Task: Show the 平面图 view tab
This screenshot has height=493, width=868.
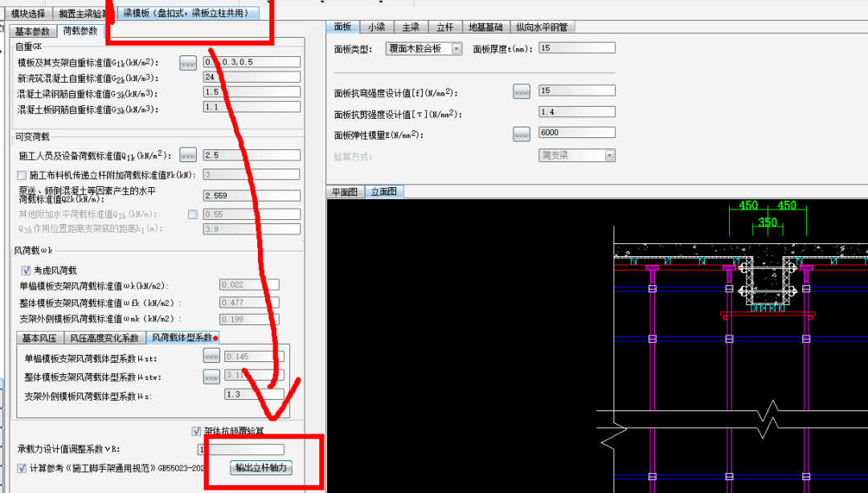Action: (344, 192)
